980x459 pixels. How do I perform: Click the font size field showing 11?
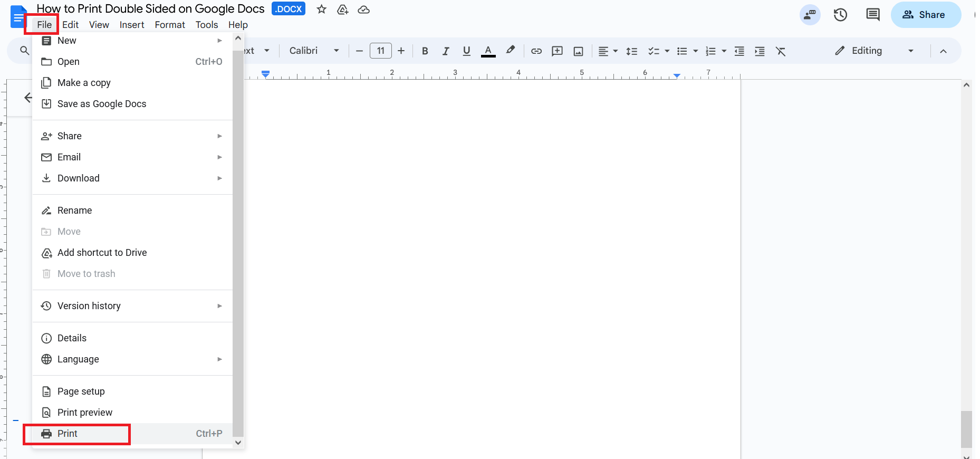pos(381,51)
